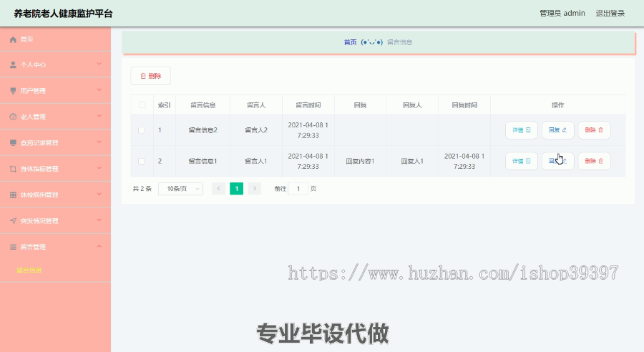Open the 体检病例管理 sidebar menu
644x352 pixels.
[x=55, y=195]
